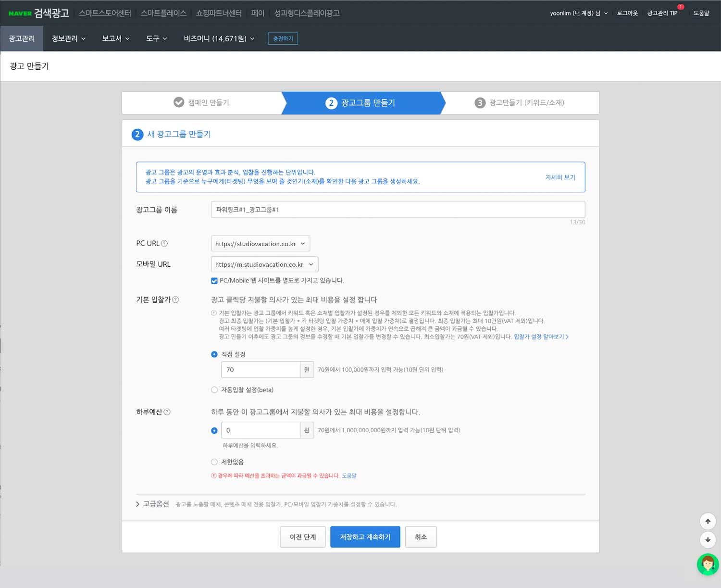Select the 제한없음 daily budget option
The width and height of the screenshot is (721, 588).
click(214, 462)
